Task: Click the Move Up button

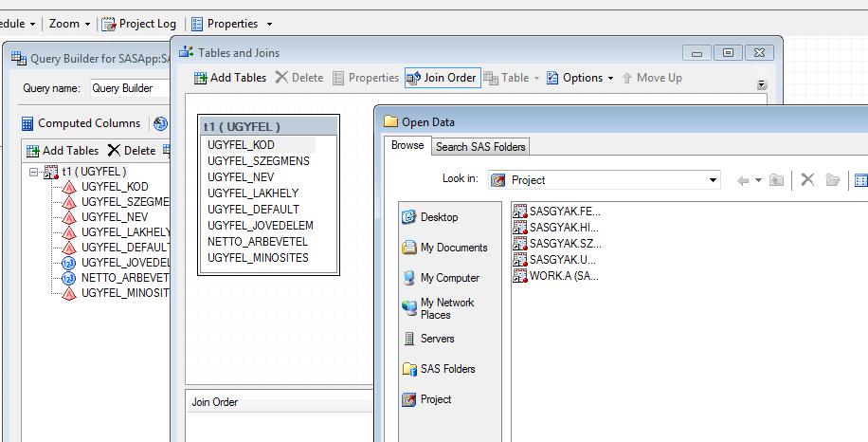Action: [652, 78]
